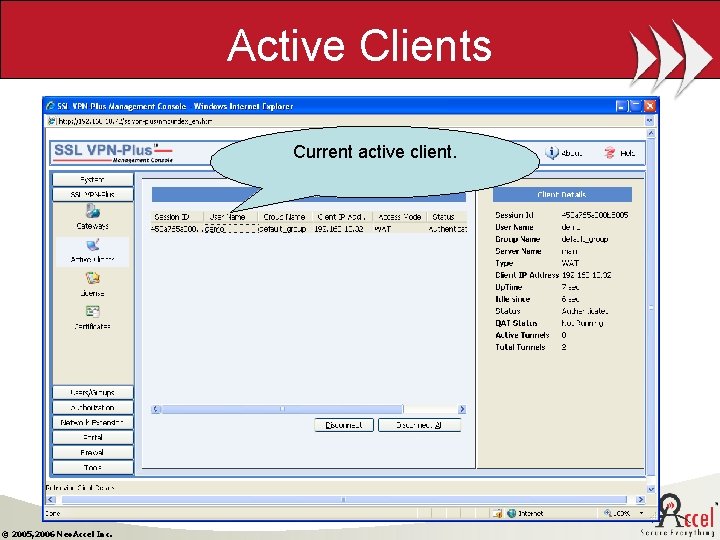This screenshot has width=720, height=540.
Task: Click the Help icon in header
Action: click(609, 152)
